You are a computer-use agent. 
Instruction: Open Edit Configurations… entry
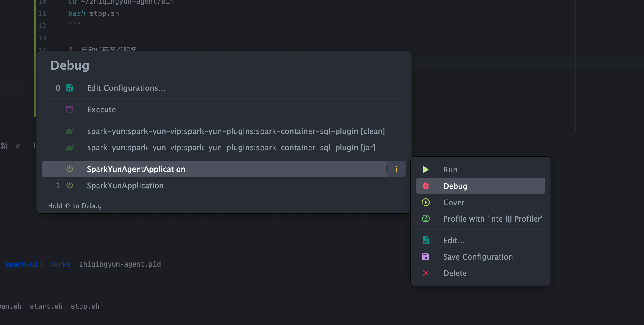click(x=126, y=88)
